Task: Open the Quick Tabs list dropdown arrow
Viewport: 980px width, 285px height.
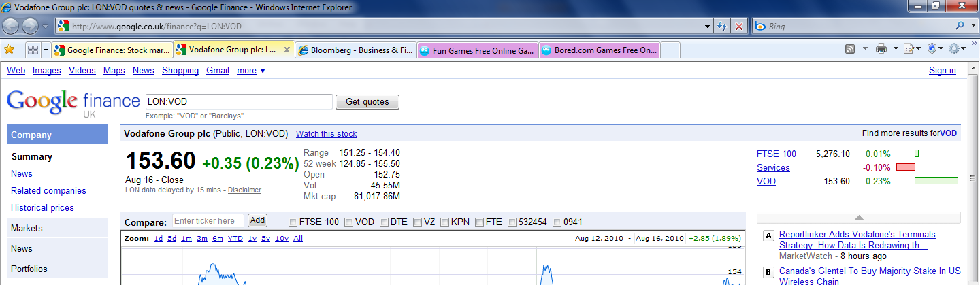Action: [46, 50]
